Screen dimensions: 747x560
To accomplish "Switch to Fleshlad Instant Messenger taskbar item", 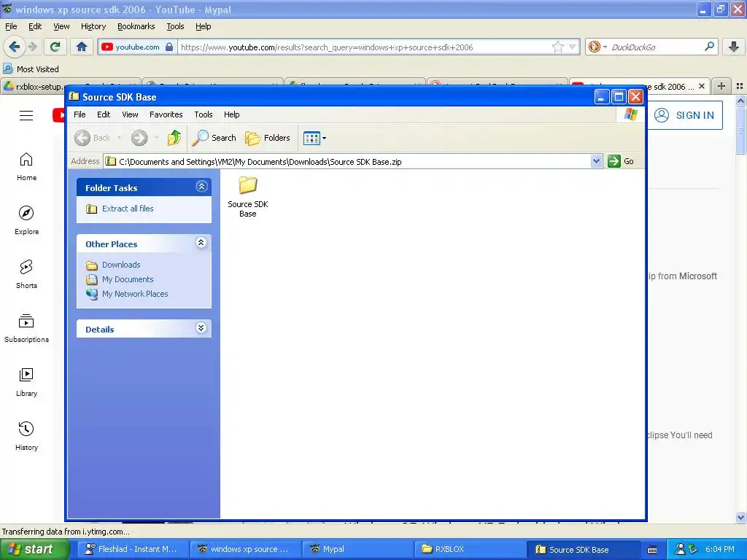I will [134, 549].
